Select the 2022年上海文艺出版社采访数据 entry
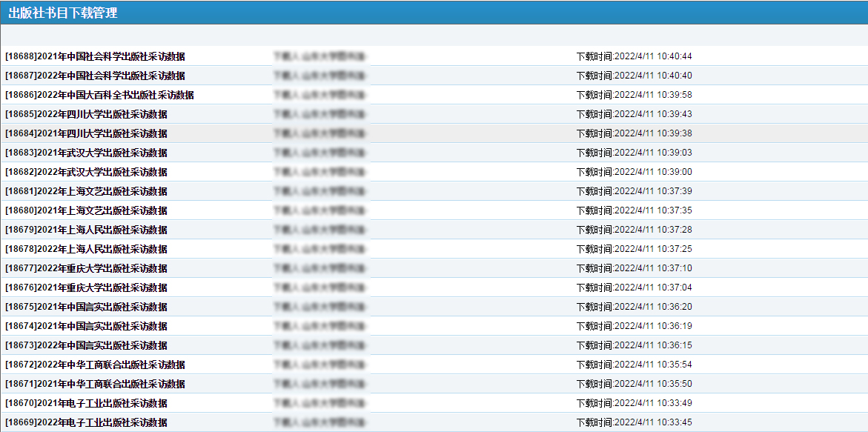Image resolution: width=868 pixels, height=432 pixels. tap(86, 191)
